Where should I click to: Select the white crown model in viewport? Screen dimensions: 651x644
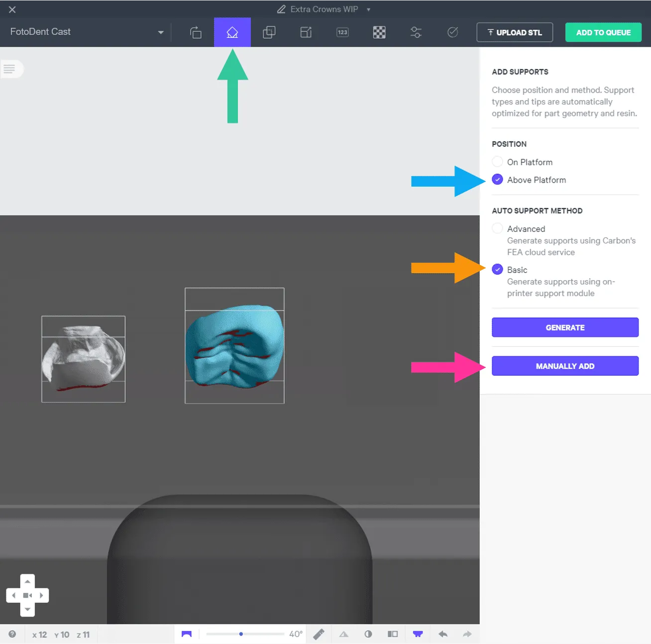click(83, 358)
